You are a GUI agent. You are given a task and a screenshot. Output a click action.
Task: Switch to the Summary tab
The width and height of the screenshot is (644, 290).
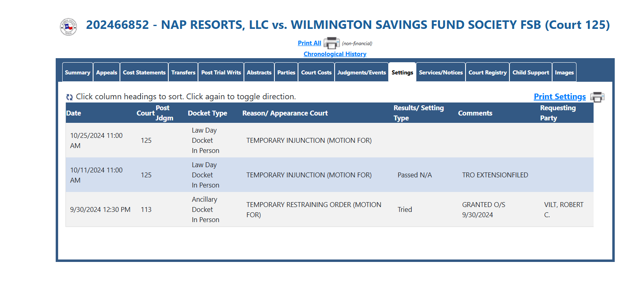tap(78, 72)
